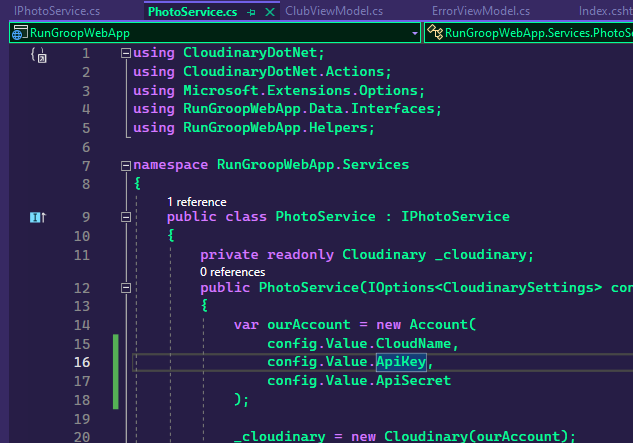Collapse the PhotoService constructor block
Image resolution: width=633 pixels, height=443 pixels.
pos(126,288)
